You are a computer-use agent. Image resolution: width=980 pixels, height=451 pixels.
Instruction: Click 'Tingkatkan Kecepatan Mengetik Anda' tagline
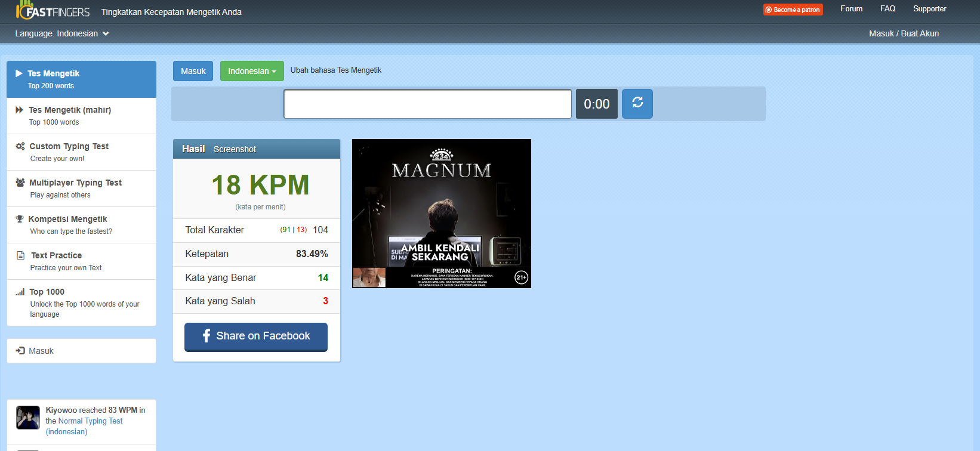pos(171,12)
